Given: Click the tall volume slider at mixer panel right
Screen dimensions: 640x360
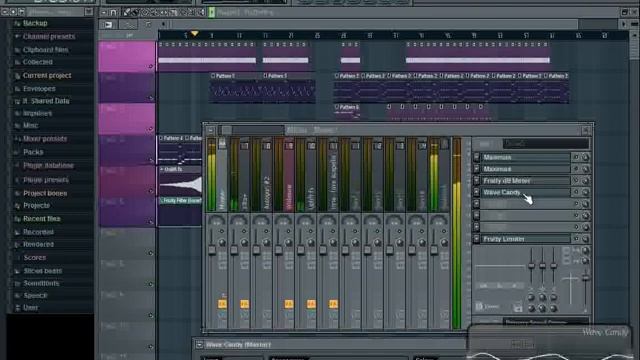Looking at the screenshot, I should point(586,278).
